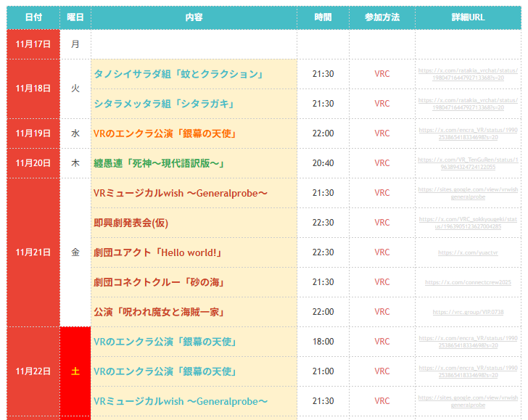The image size is (528, 420).
Task: Open the x.com/connectcrew2025 detail link
Action: [468, 282]
